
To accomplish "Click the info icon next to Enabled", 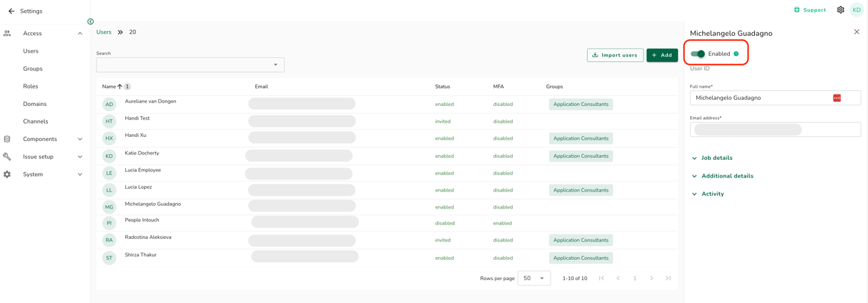I will point(736,54).
